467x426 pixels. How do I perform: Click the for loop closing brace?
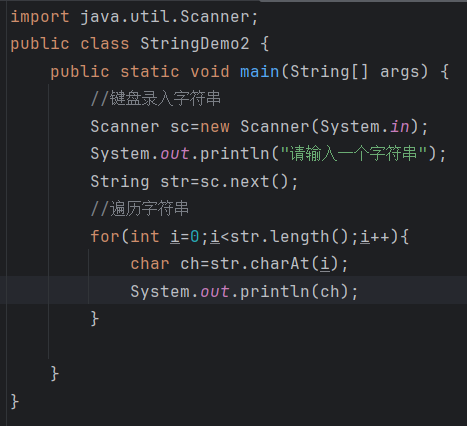pos(95,318)
